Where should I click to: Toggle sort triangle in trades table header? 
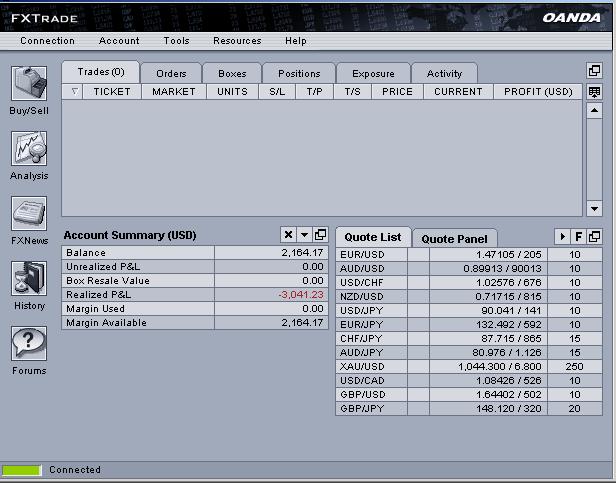74,92
